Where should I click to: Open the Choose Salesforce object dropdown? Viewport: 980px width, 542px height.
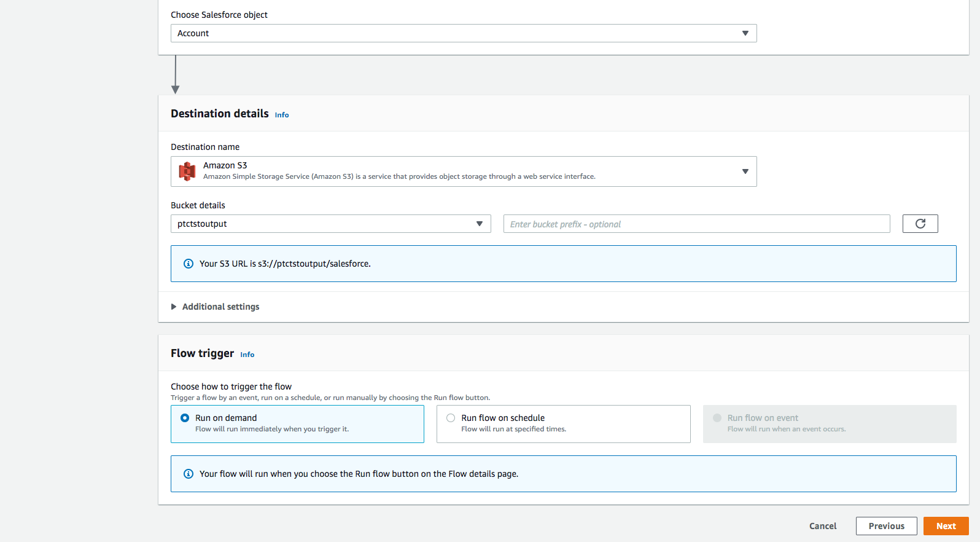pos(463,33)
